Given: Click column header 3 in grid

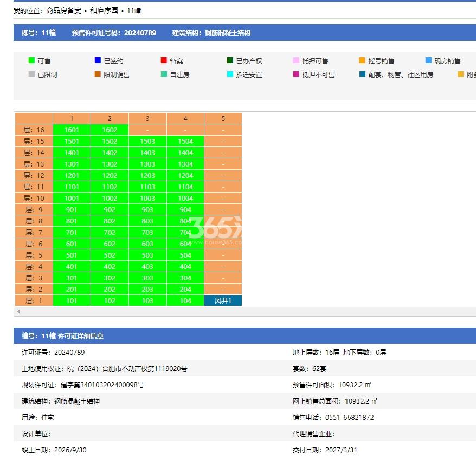Looking at the screenshot, I should 147,118.
